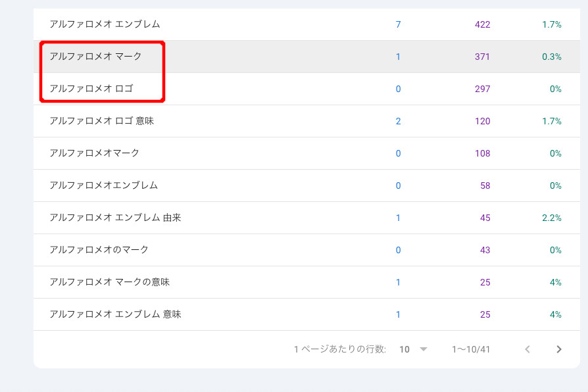
Task: Select query アルファロメオ ロゴ 意味
Action: 102,121
